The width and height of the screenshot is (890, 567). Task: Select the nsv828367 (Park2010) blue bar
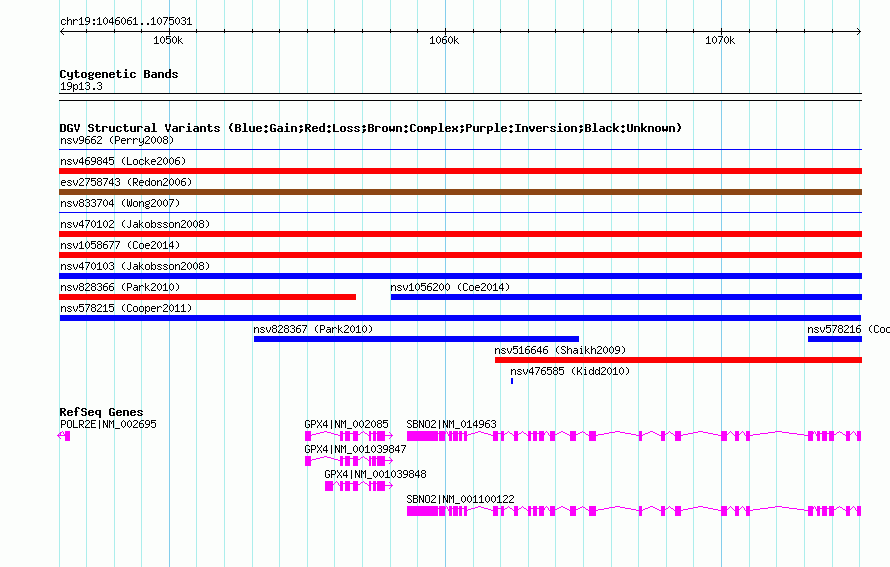pyautogui.click(x=416, y=339)
